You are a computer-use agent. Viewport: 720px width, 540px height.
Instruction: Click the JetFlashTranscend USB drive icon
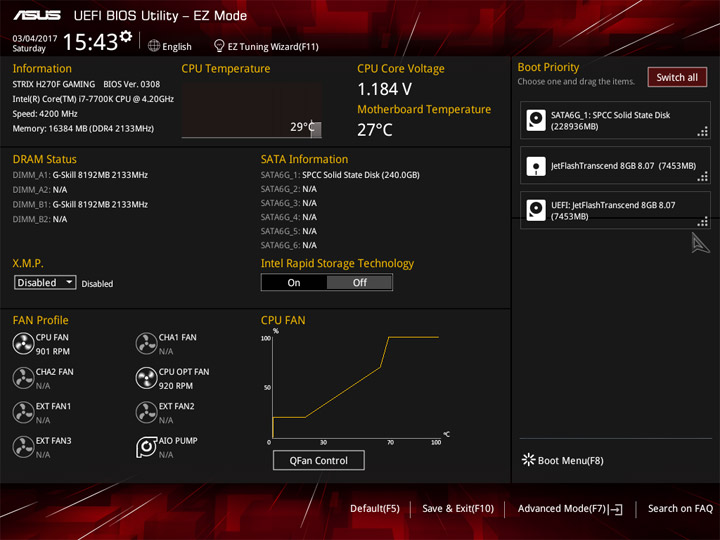pyautogui.click(x=536, y=166)
